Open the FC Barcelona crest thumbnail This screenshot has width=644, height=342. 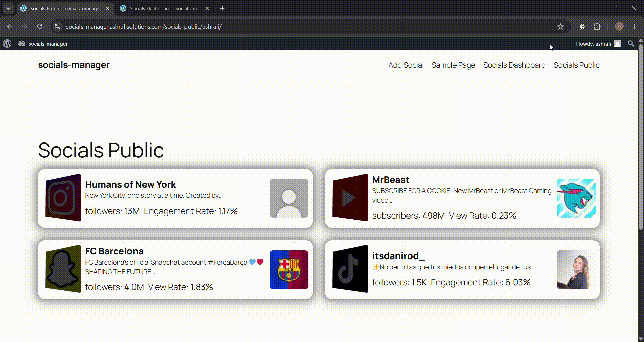[x=289, y=270]
